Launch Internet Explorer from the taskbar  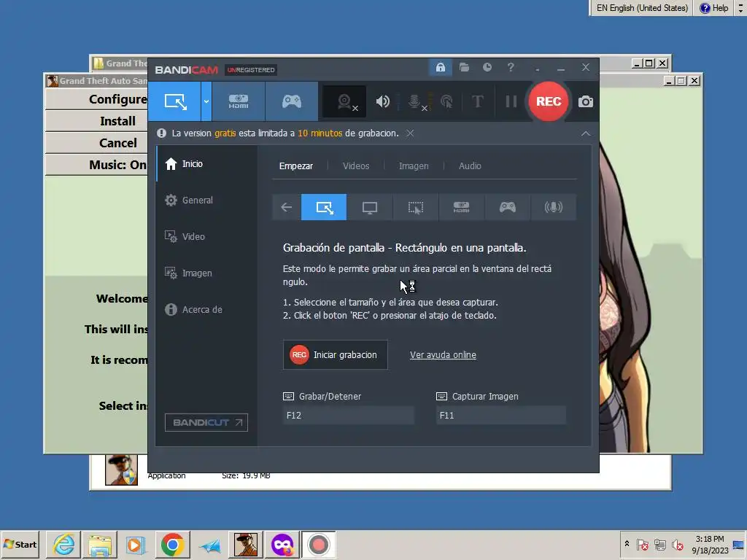point(64,544)
